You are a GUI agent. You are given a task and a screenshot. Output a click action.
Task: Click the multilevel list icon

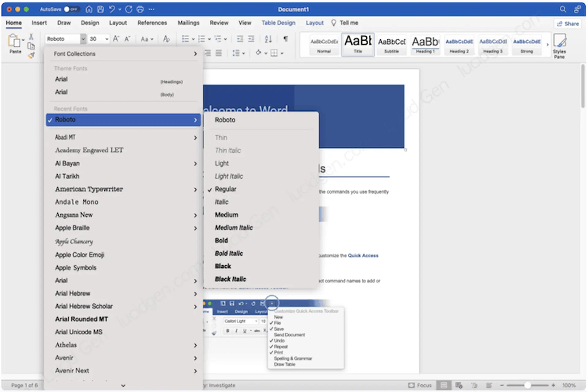click(218, 39)
